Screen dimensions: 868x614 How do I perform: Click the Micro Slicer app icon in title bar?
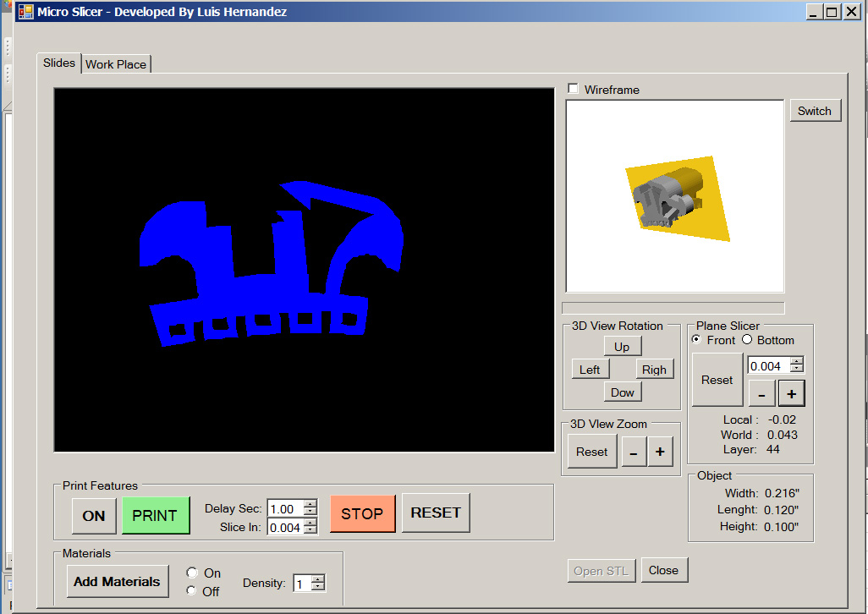(25, 12)
